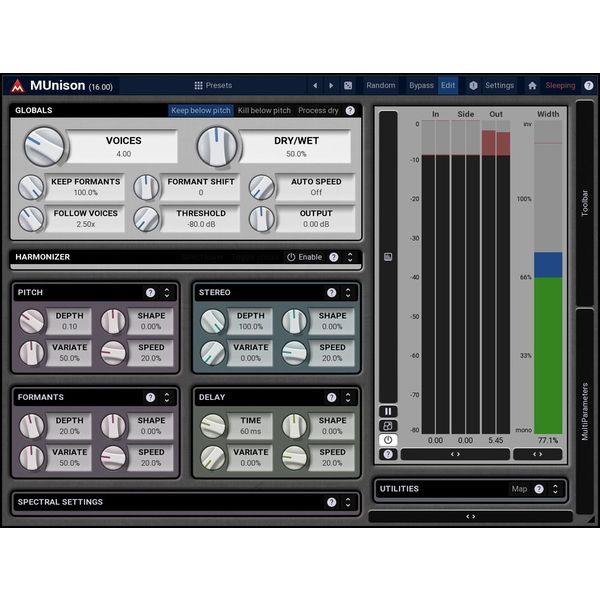
Task: Click the Keep Formants knob
Action: (31, 187)
